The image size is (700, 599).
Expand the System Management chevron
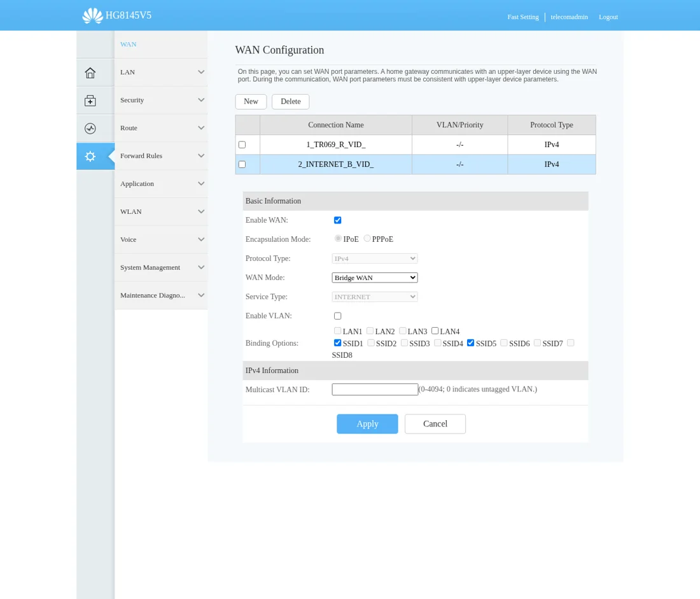click(x=201, y=267)
